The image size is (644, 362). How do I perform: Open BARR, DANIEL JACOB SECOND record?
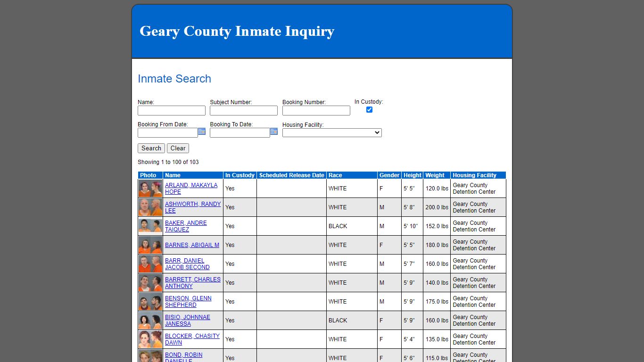pos(187,264)
